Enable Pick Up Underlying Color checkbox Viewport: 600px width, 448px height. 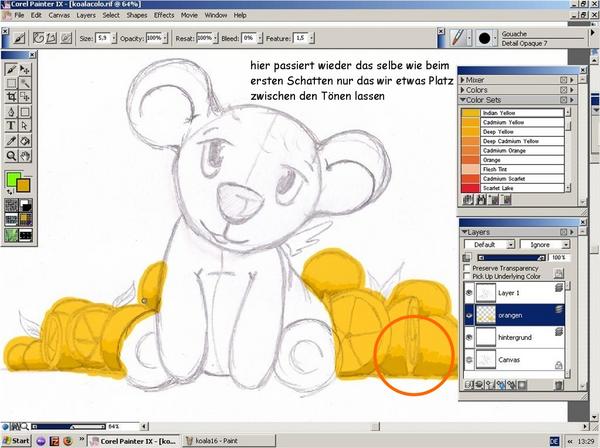466,276
